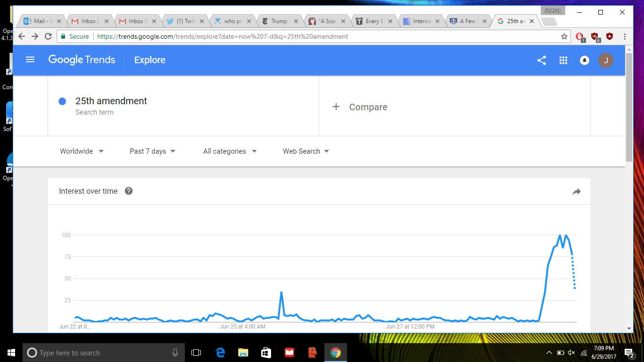Expand the All categories dropdown
644x362 pixels.
[x=230, y=151]
